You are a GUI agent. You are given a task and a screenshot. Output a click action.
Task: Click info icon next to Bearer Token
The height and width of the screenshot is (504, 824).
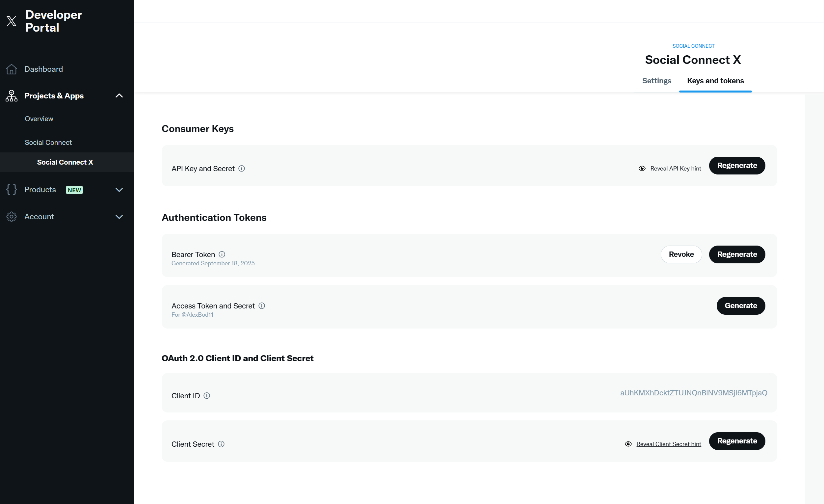(222, 254)
